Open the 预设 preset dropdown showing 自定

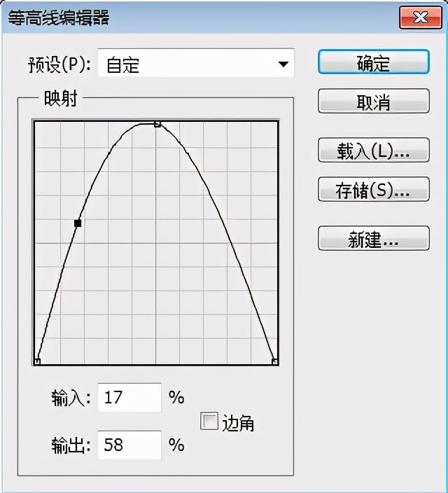tap(196, 63)
